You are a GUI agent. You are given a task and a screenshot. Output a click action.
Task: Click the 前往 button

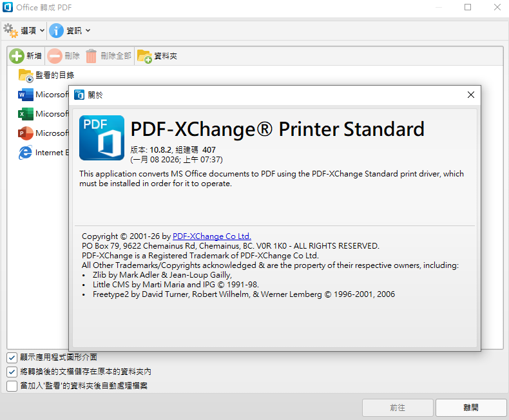(398, 408)
